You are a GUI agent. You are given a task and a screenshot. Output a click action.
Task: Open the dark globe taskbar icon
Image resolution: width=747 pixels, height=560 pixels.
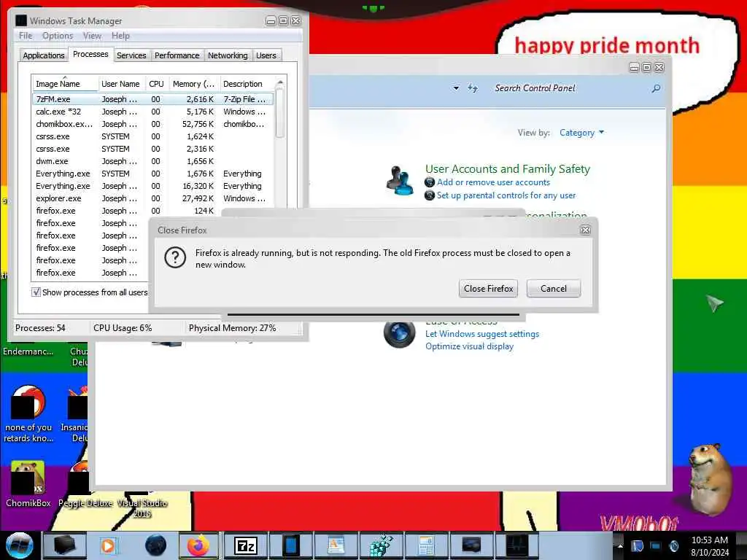tap(155, 545)
